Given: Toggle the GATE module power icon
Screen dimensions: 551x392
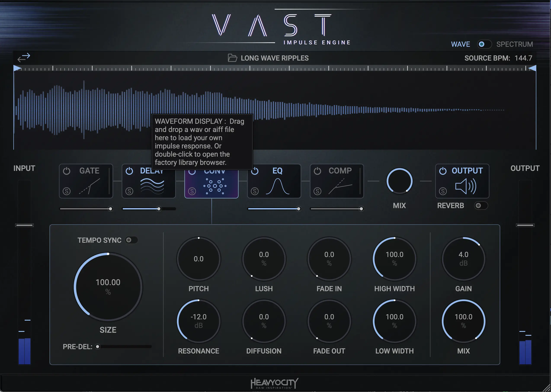Looking at the screenshot, I should click(67, 171).
